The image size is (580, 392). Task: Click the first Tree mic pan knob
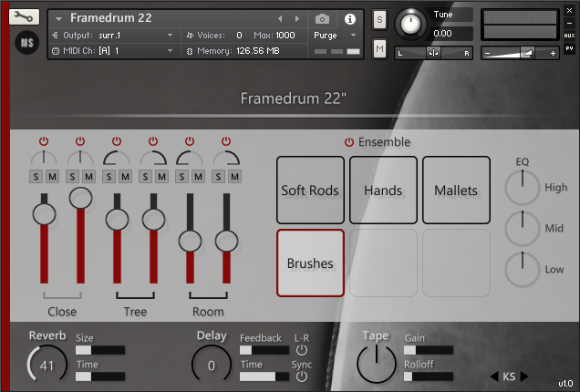pyautogui.click(x=117, y=158)
